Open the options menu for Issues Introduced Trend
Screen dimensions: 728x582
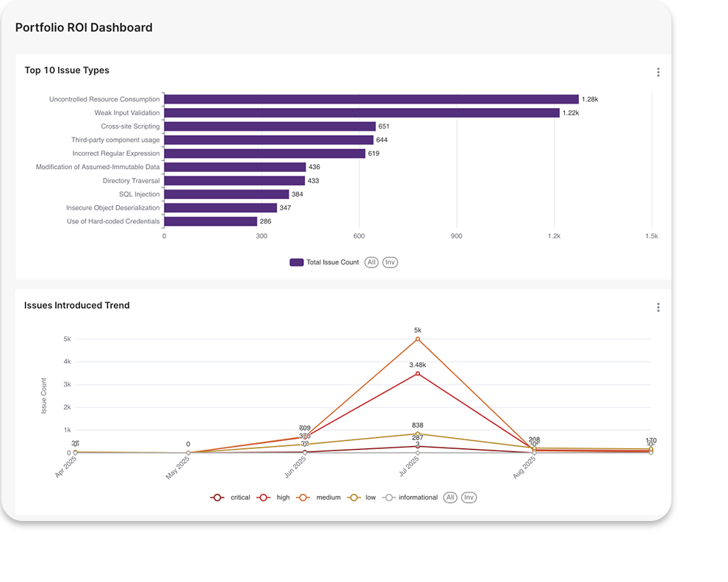(658, 307)
